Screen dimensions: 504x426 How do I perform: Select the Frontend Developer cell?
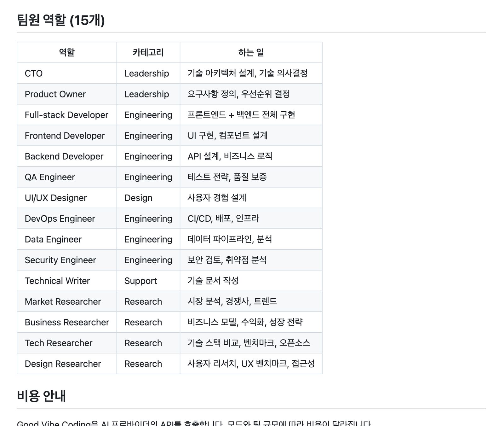[x=67, y=136]
